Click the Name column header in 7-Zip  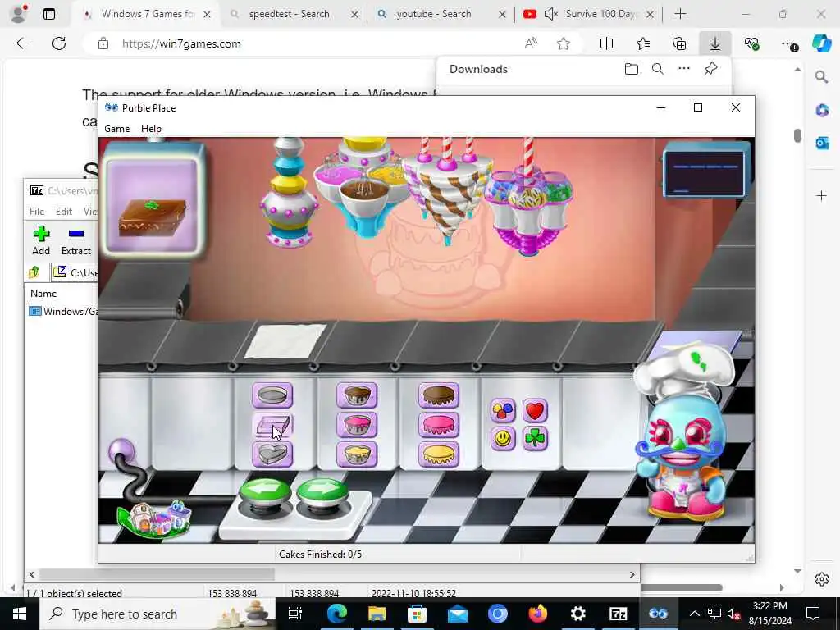43,293
